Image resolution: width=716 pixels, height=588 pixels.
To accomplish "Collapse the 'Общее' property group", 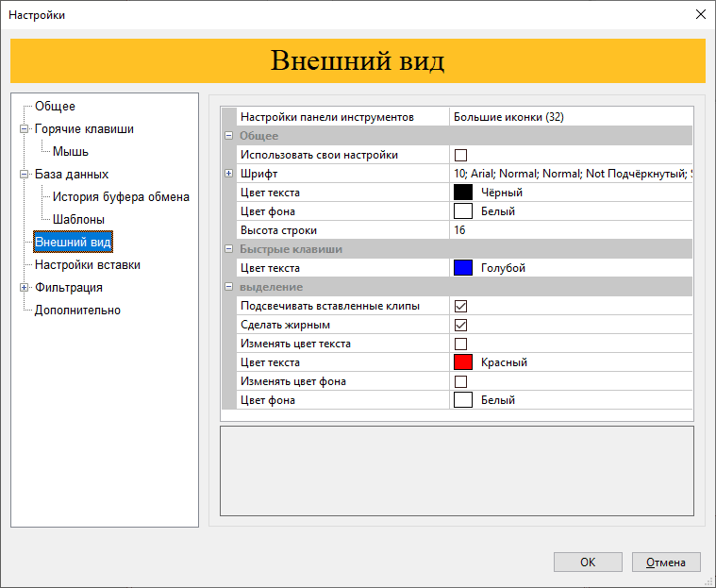I will (228, 136).
